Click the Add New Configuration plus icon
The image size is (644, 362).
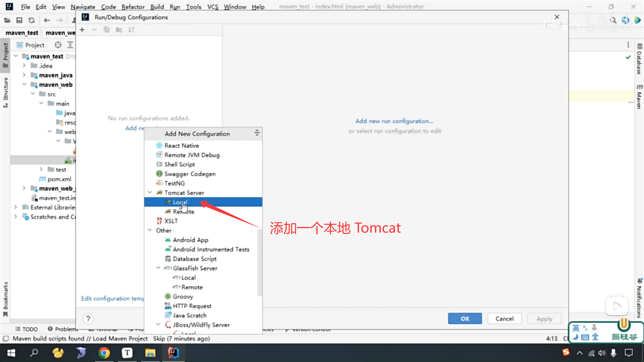tap(82, 30)
